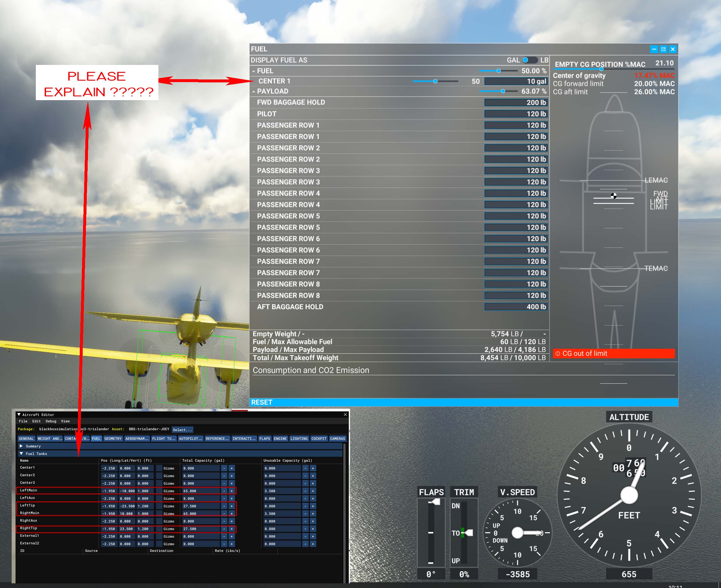Screen dimensions: 721x588
Task: Decrease LeftMain total capacity with minus button
Action: pos(224,491)
